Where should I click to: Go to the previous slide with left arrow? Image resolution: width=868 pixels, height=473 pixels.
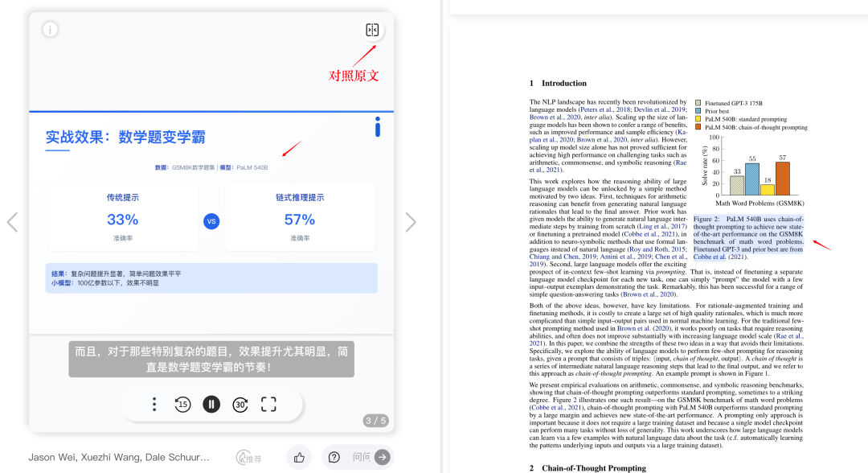(x=12, y=222)
